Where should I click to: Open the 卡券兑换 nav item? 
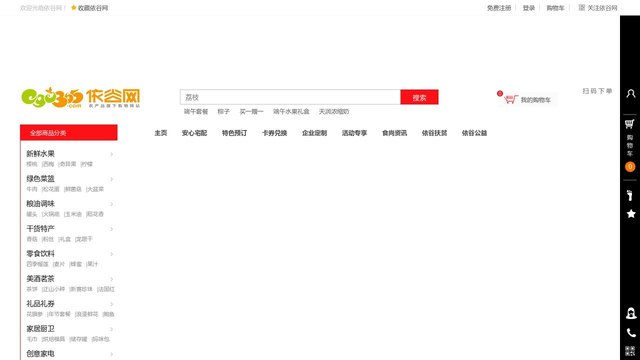coord(274,133)
